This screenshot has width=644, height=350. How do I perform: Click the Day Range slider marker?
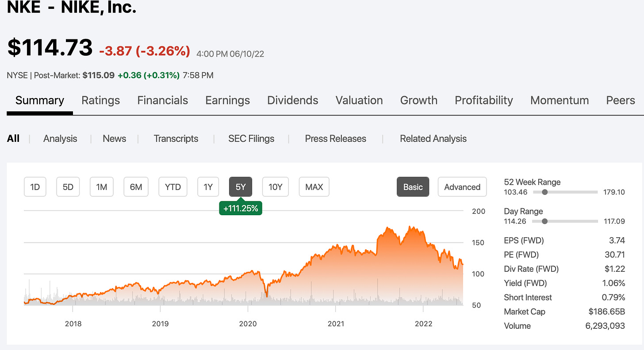pyautogui.click(x=545, y=221)
